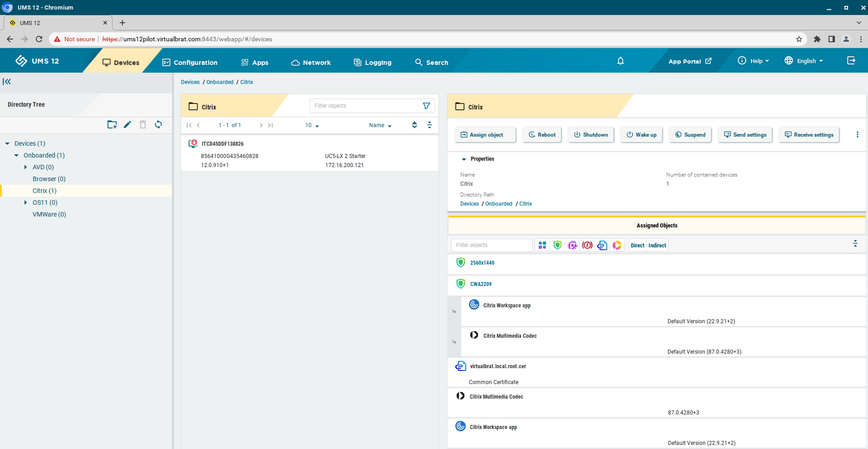Open the notifications bell icon
Viewport: 868px width, 449px height.
pos(620,61)
